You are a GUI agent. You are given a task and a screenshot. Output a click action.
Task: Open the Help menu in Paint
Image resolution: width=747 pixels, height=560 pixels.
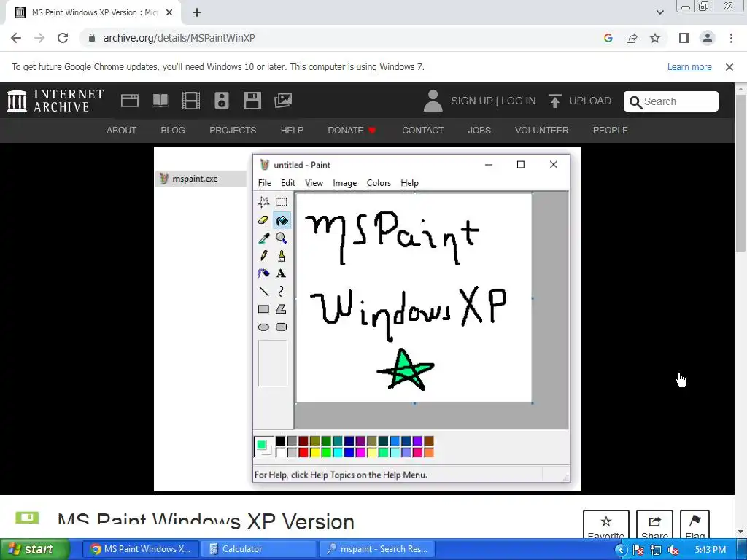[x=409, y=183]
